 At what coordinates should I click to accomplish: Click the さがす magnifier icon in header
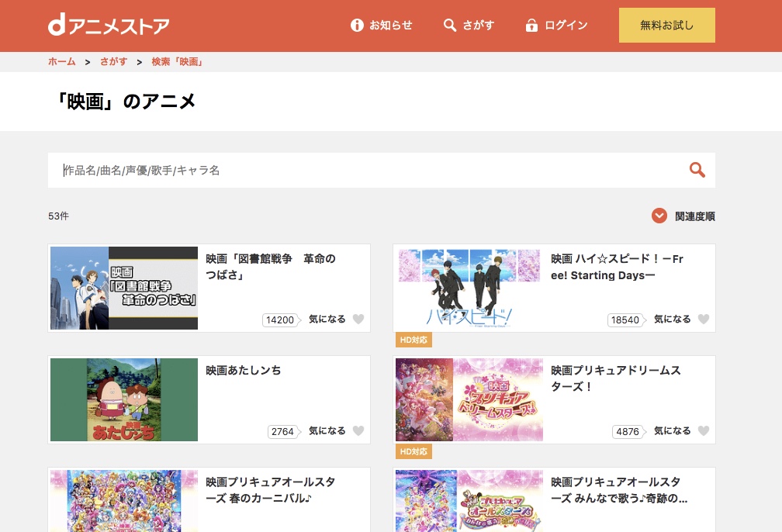(450, 25)
